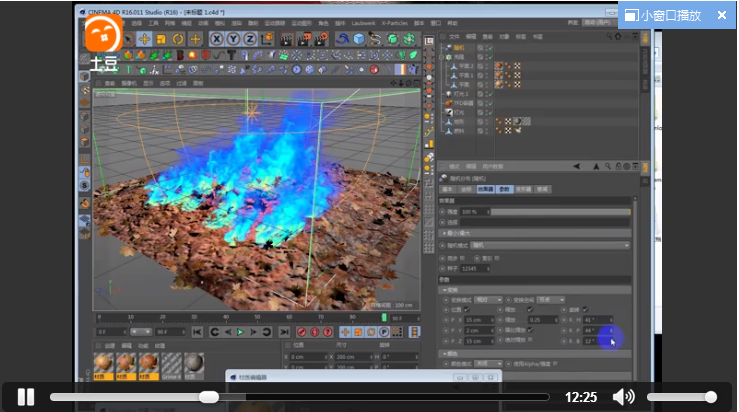
Task: Toggle the 位置 position checkbox
Action: pos(466,309)
